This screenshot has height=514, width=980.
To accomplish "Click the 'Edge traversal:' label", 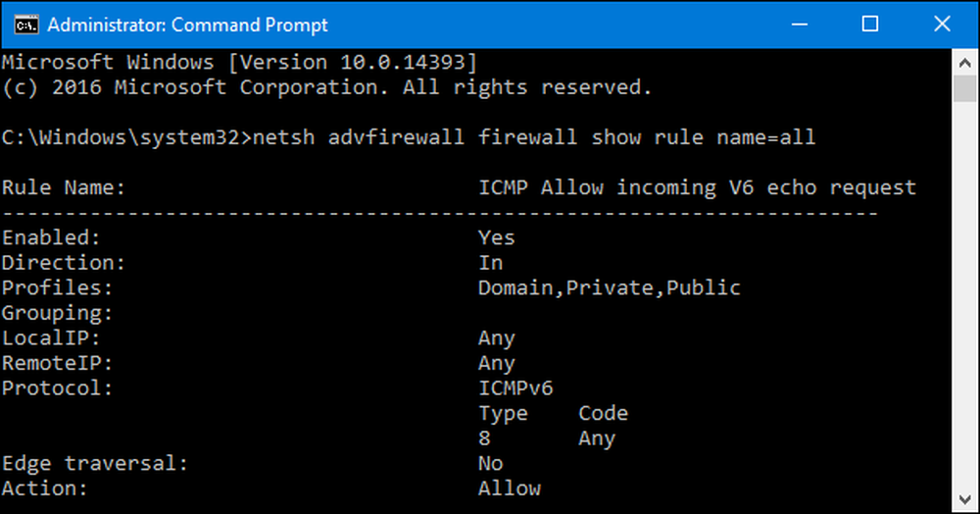I will (94, 463).
